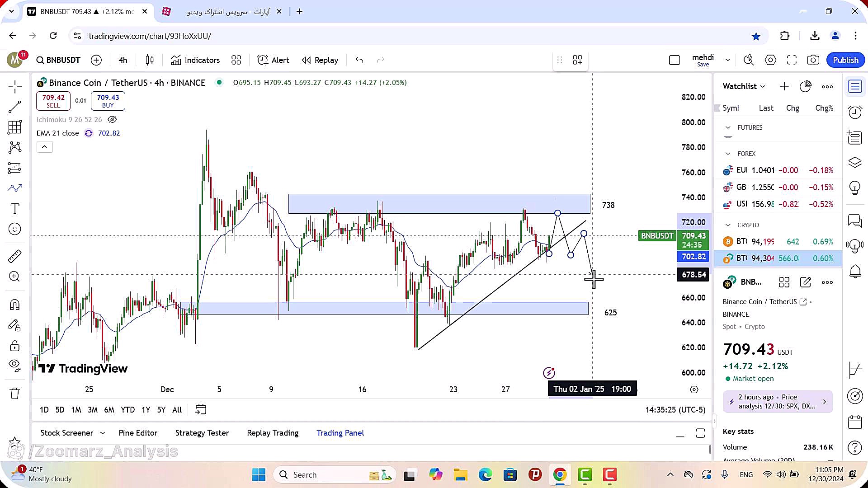Open go-to-date calendar icon
The height and width of the screenshot is (488, 868).
[x=201, y=410]
